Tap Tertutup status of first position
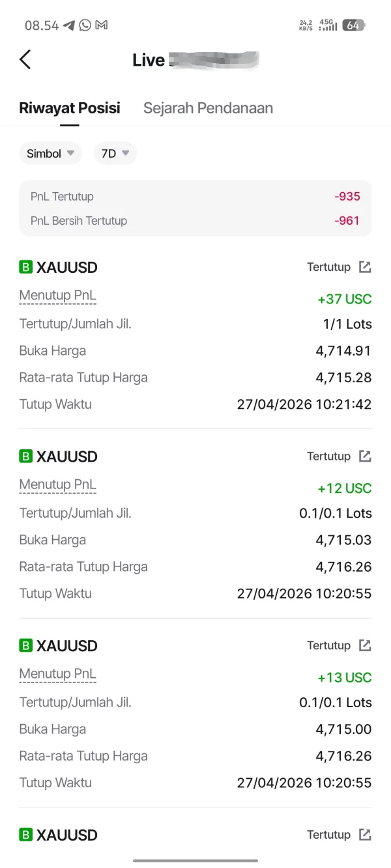The width and height of the screenshot is (391, 868). click(328, 267)
